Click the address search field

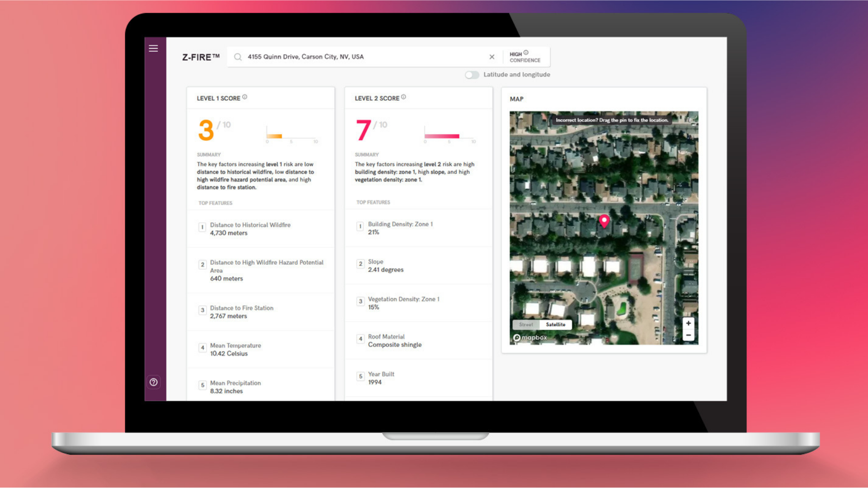point(362,57)
